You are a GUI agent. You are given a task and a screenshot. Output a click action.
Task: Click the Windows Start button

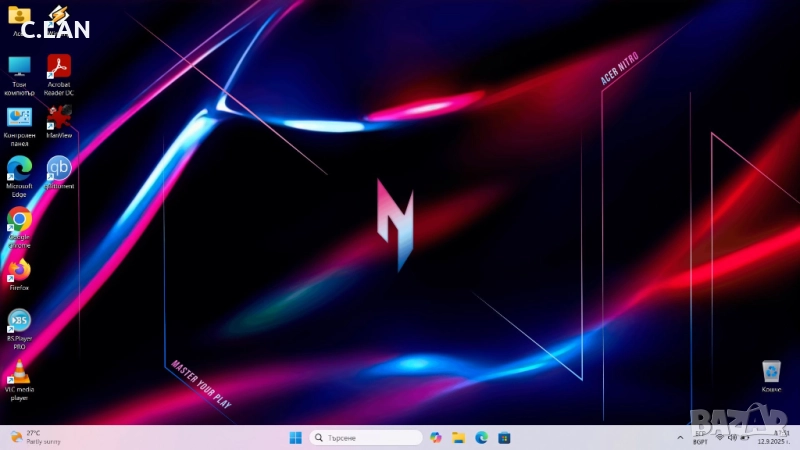click(296, 438)
